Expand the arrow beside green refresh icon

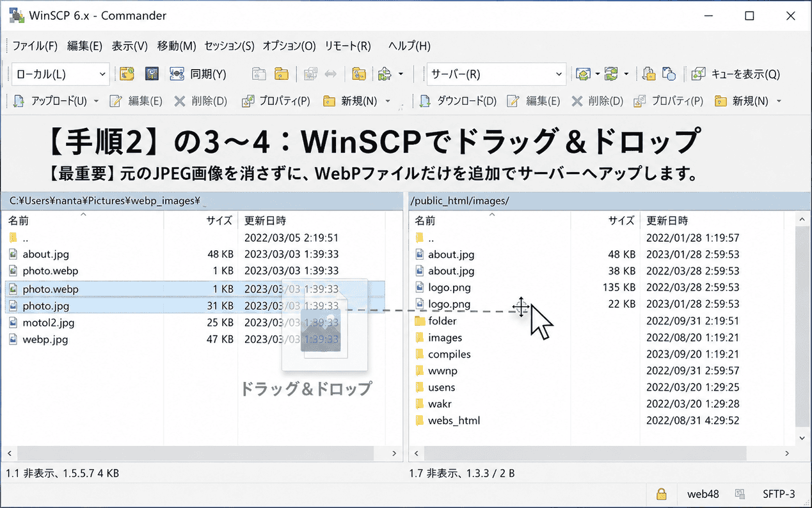(x=626, y=74)
